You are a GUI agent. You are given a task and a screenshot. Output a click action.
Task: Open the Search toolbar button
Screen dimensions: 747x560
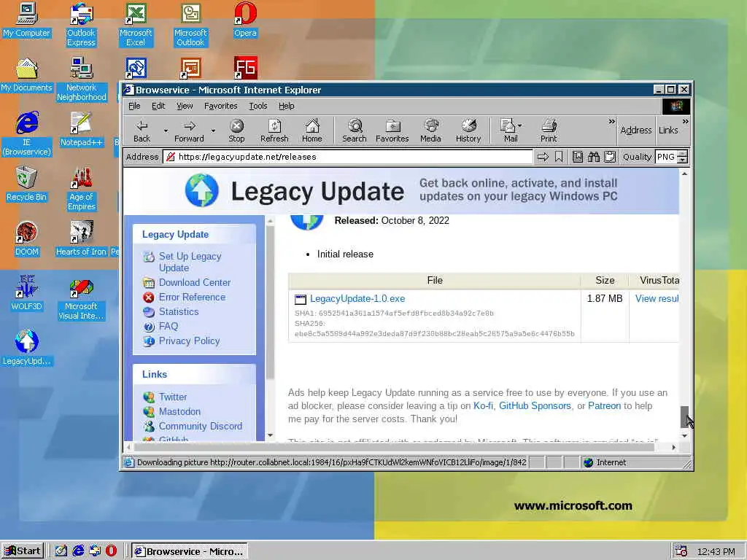pyautogui.click(x=355, y=131)
